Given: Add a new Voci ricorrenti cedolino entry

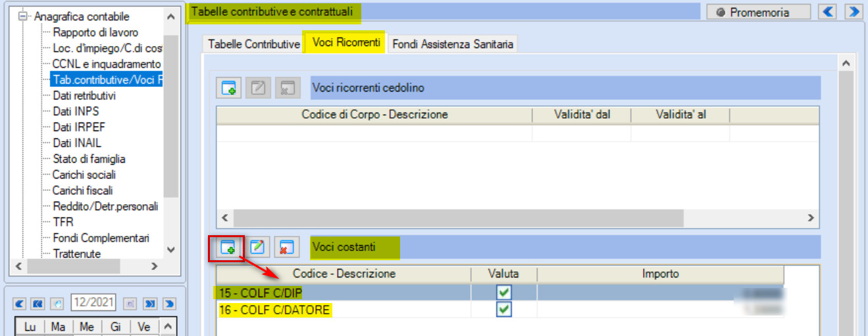Looking at the screenshot, I should tap(229, 88).
